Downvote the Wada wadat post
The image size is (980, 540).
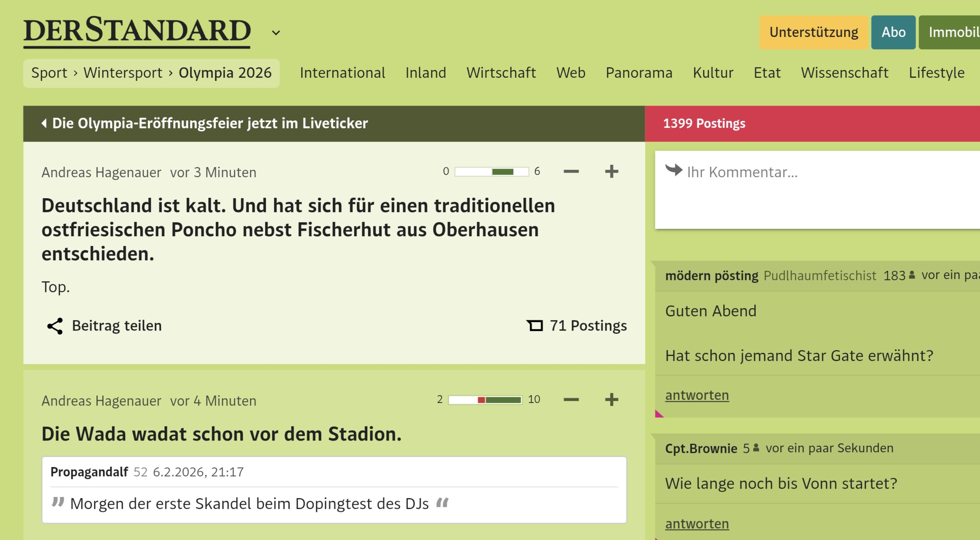pyautogui.click(x=571, y=399)
